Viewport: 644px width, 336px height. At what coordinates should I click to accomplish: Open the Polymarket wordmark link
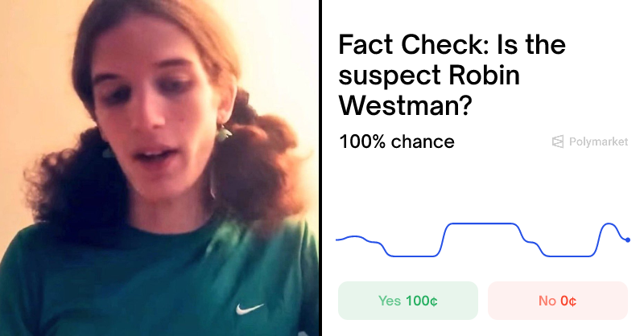(x=598, y=141)
